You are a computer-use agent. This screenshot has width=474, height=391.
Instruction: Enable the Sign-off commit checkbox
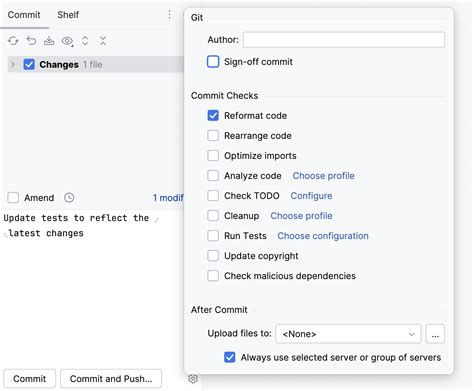click(x=213, y=62)
